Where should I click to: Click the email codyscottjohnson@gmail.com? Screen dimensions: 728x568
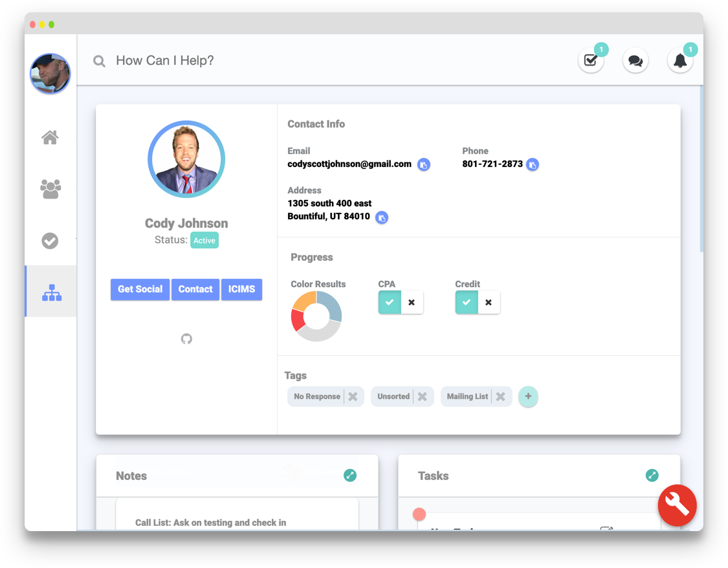tap(349, 164)
